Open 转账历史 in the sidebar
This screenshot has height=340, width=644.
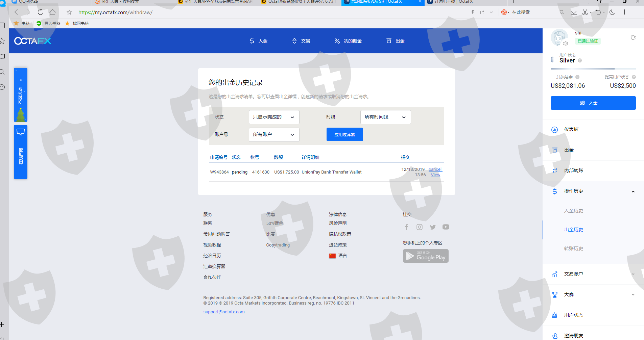coord(574,249)
